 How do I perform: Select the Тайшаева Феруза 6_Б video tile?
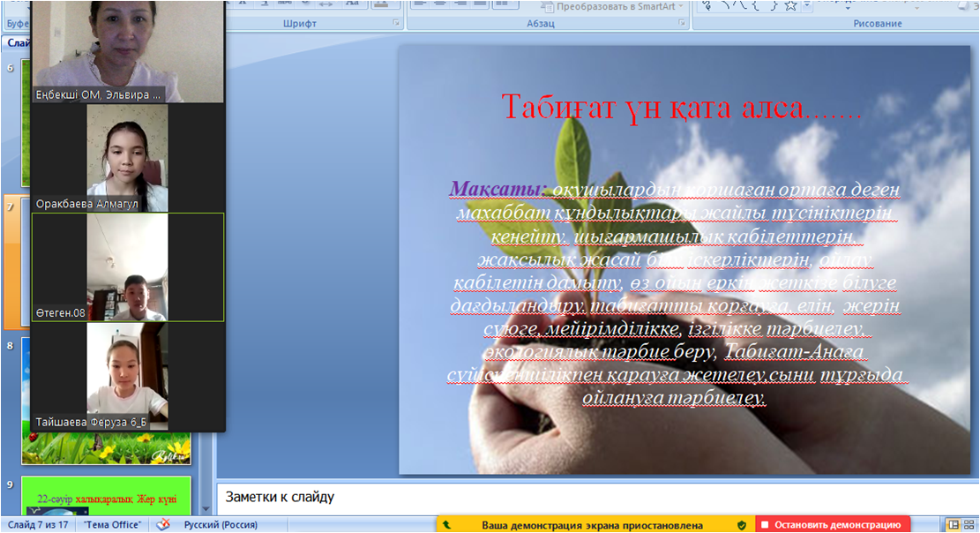(x=128, y=377)
